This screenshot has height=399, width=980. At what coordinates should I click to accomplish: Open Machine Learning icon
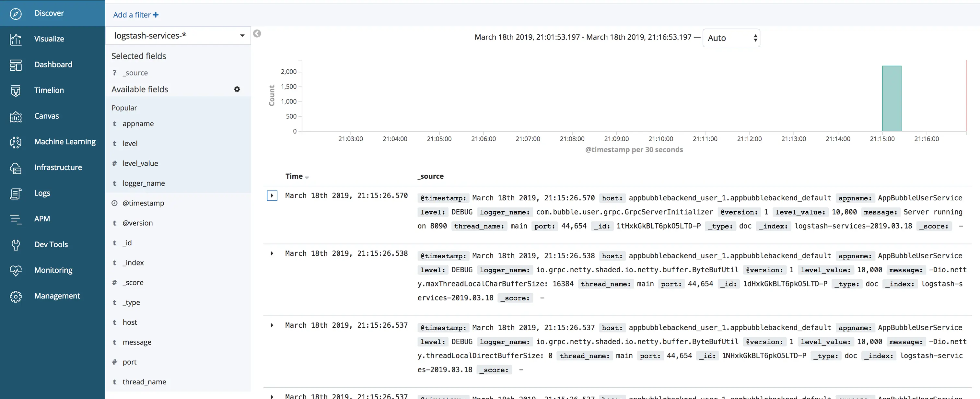[x=16, y=142]
